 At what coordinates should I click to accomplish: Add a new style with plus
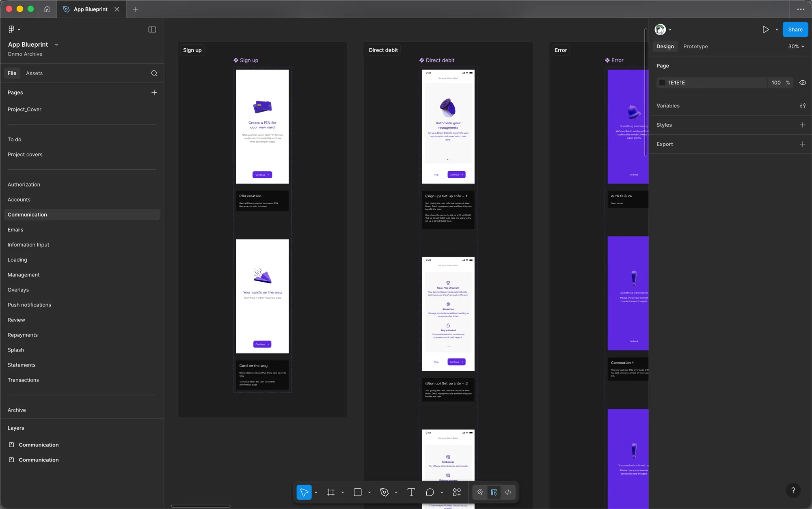click(x=803, y=125)
